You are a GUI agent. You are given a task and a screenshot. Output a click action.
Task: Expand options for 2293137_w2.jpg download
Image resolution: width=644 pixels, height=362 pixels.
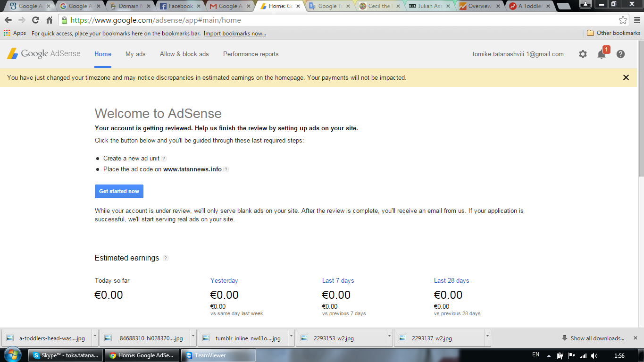487,338
